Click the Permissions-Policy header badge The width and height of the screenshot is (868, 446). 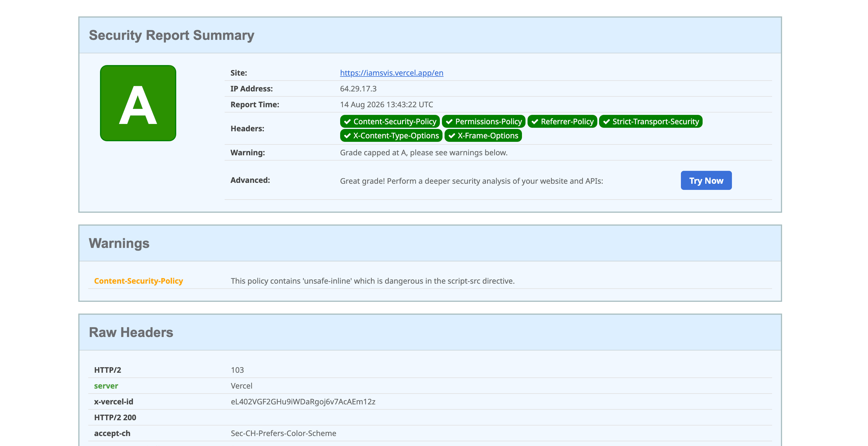click(x=484, y=122)
